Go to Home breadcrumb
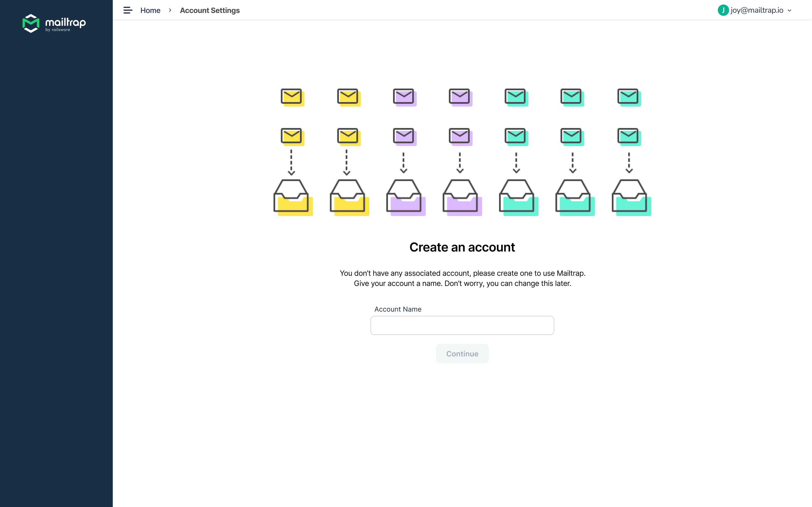This screenshot has height=507, width=812. pyautogui.click(x=150, y=10)
